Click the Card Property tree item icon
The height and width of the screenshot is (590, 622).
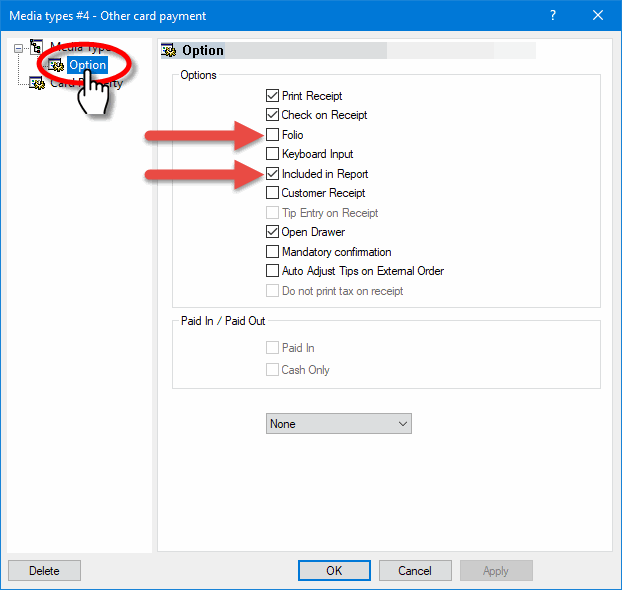(37, 84)
